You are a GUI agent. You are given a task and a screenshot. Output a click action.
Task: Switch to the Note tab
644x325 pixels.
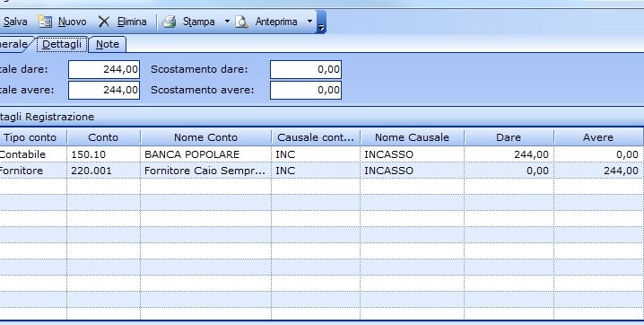108,44
